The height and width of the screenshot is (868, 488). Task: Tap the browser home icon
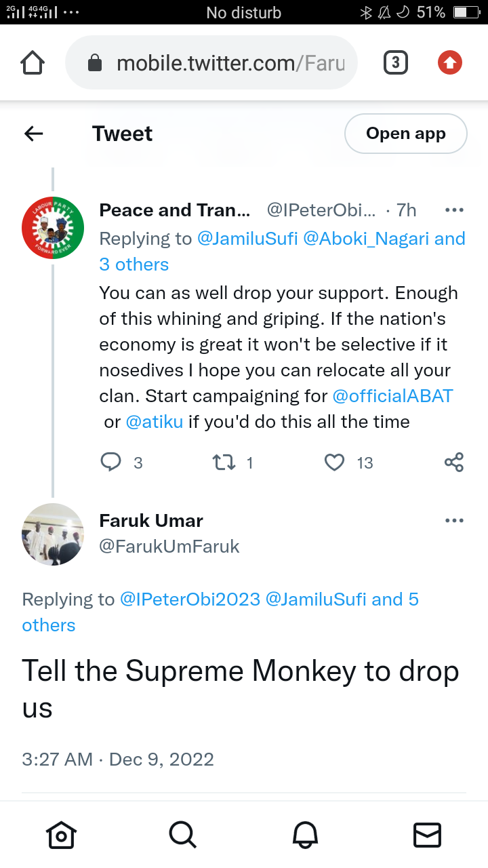click(33, 63)
